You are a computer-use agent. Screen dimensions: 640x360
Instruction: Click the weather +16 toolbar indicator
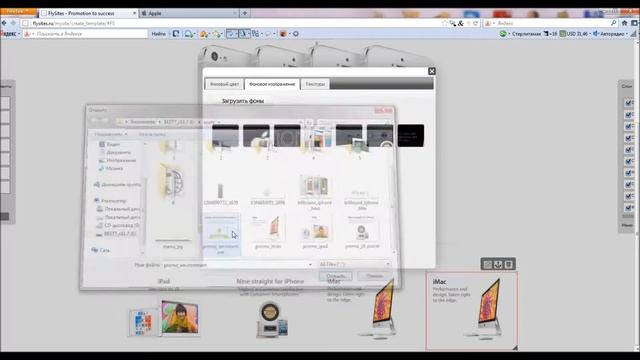[550, 34]
